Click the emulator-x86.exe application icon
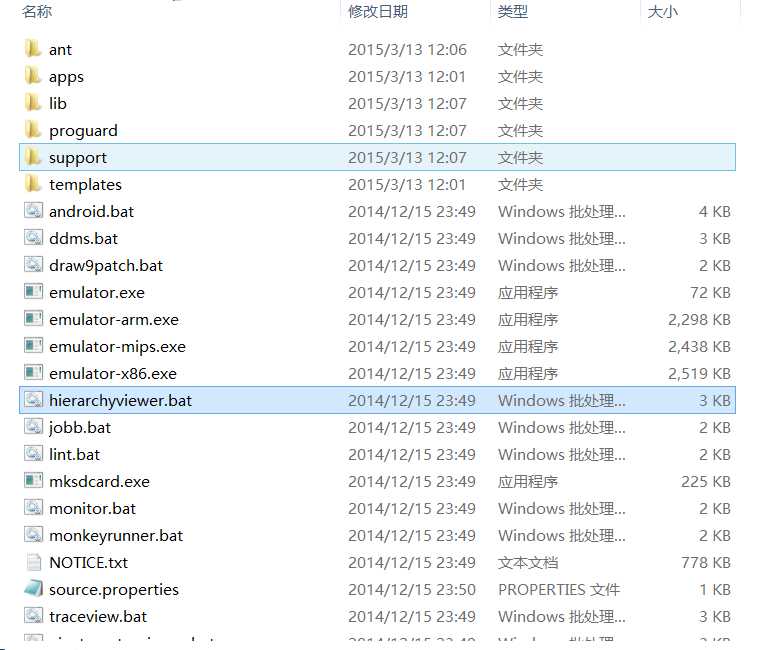 coord(34,373)
